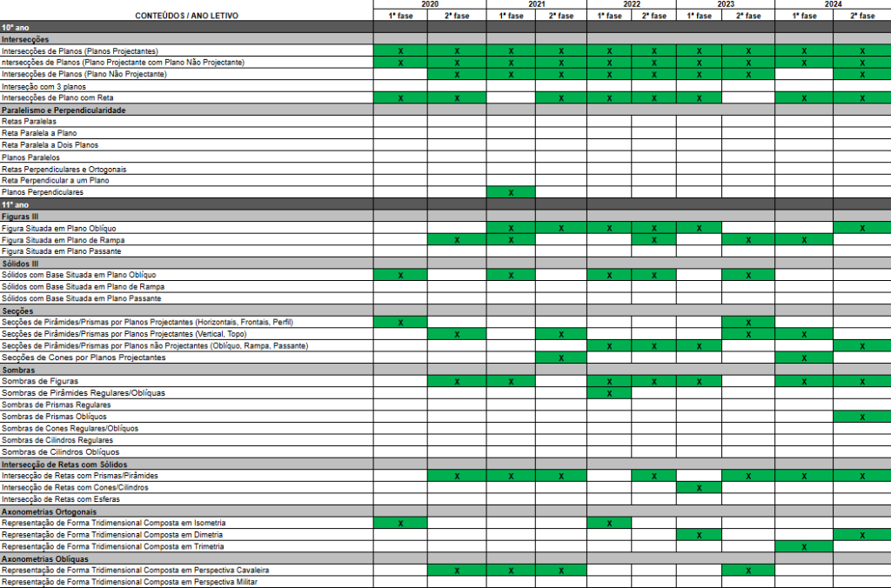Click the '11º ano' section row

(x=186, y=204)
